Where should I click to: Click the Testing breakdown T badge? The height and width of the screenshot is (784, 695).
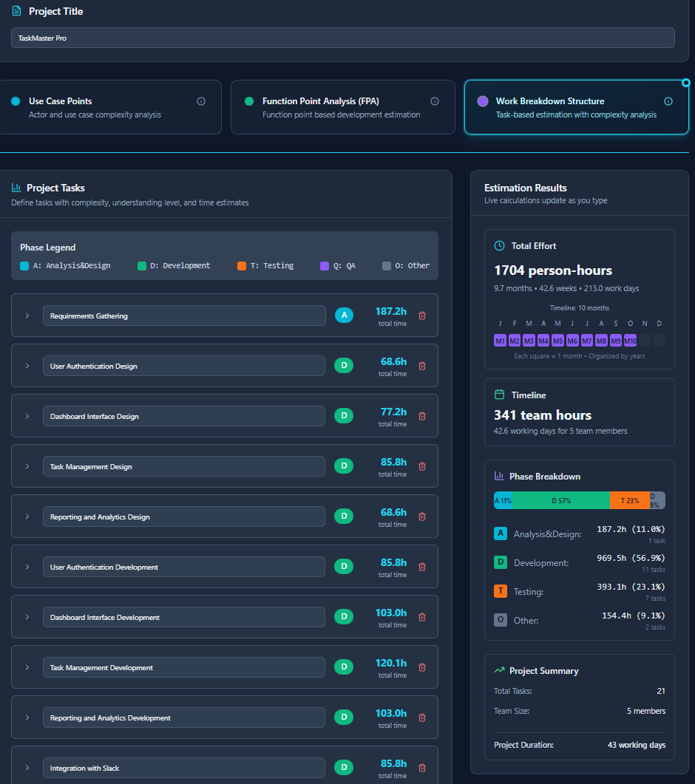(501, 591)
